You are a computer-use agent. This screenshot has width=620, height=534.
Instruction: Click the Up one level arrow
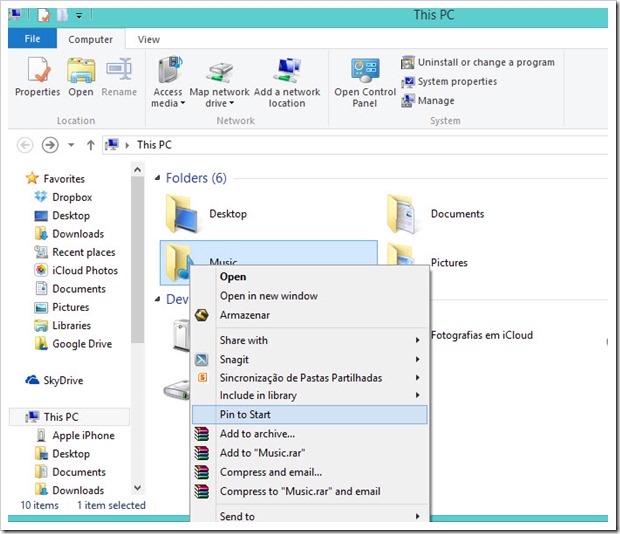pos(91,145)
